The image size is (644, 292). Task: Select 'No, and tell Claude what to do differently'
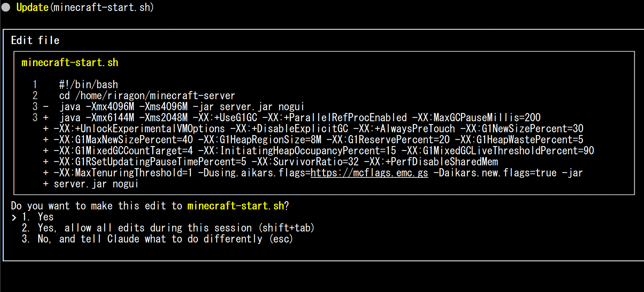coord(165,239)
